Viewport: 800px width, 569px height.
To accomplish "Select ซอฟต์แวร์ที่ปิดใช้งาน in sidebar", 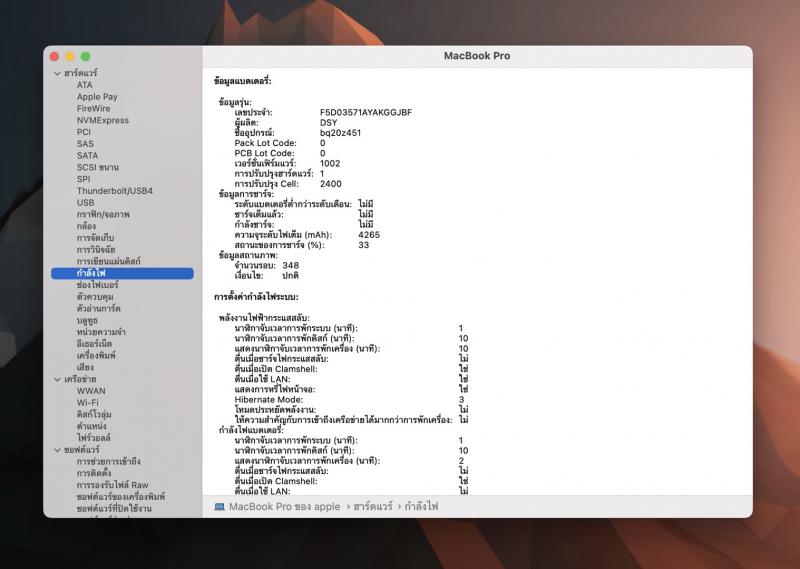I will point(114,508).
